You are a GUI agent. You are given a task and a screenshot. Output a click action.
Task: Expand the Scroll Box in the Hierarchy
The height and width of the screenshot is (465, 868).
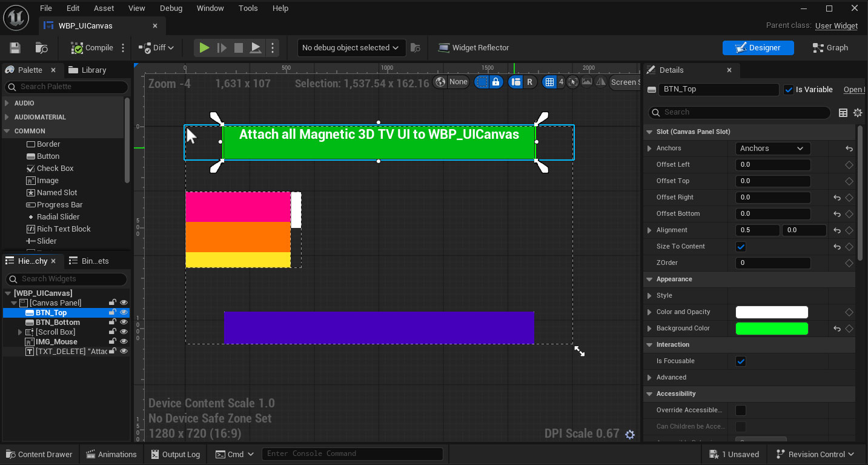pyautogui.click(x=19, y=332)
